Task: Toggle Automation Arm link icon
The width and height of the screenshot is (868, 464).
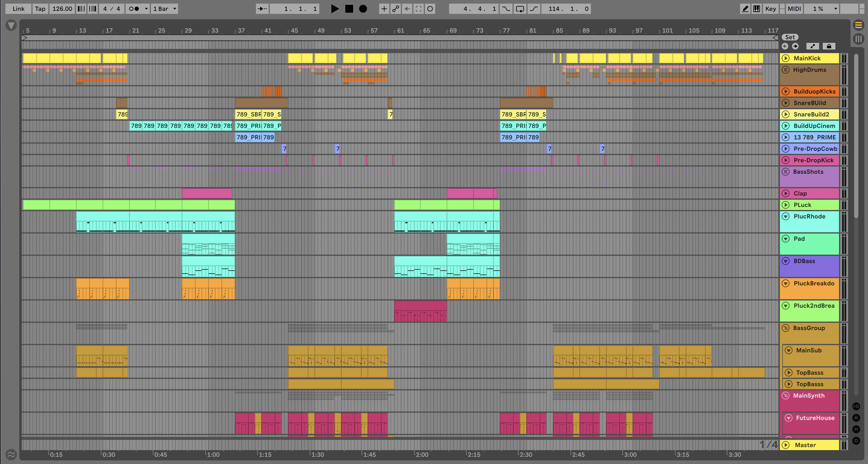Action: click(396, 9)
